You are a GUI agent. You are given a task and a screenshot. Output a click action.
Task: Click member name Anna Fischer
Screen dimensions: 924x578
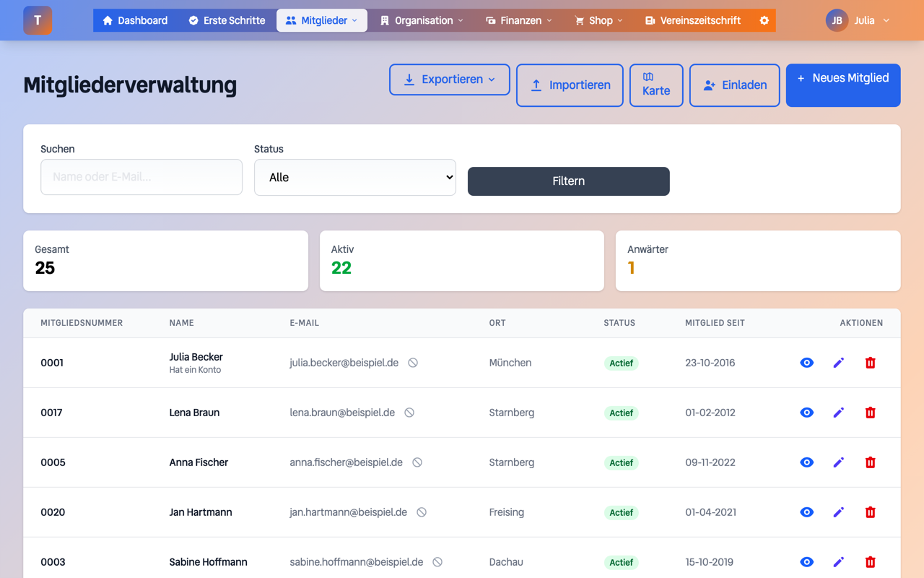point(199,462)
